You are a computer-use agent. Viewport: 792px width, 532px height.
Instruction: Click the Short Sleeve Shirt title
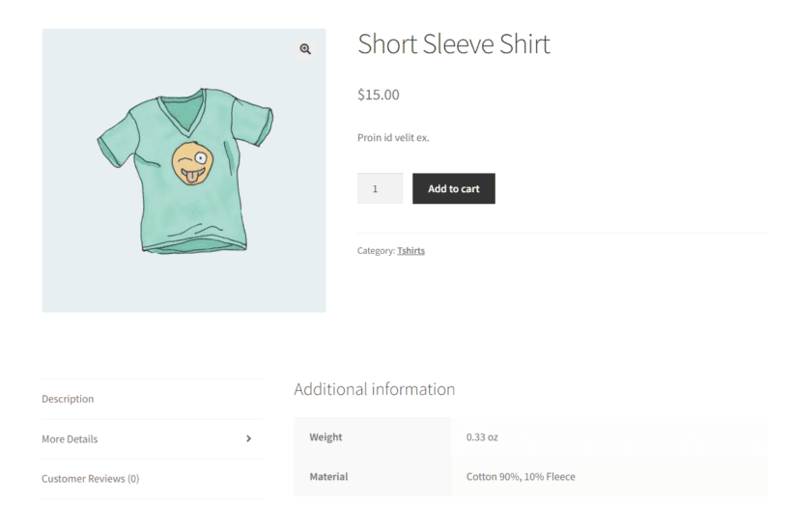[454, 43]
